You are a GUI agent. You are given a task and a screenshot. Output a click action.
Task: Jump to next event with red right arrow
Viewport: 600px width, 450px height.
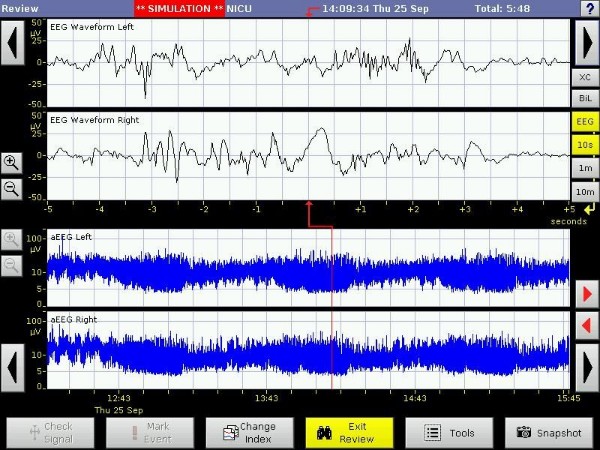point(587,294)
